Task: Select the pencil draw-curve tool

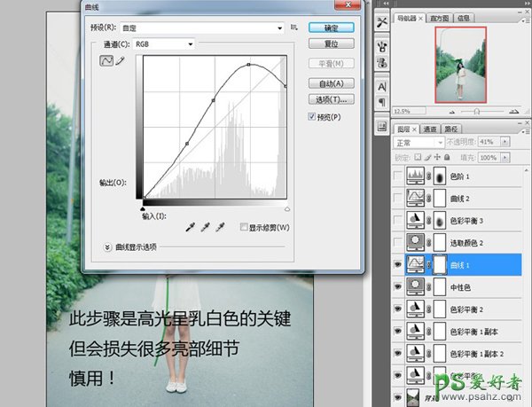Action: click(x=121, y=63)
